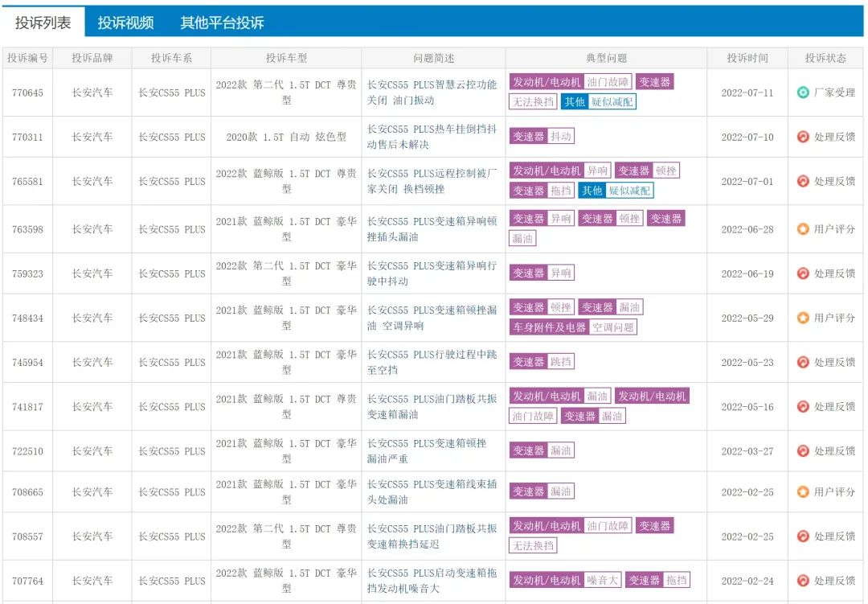
Task: Open complaint 长安CS55 PLUS变速箱顿挫漏油 空调异响
Action: click(x=432, y=318)
